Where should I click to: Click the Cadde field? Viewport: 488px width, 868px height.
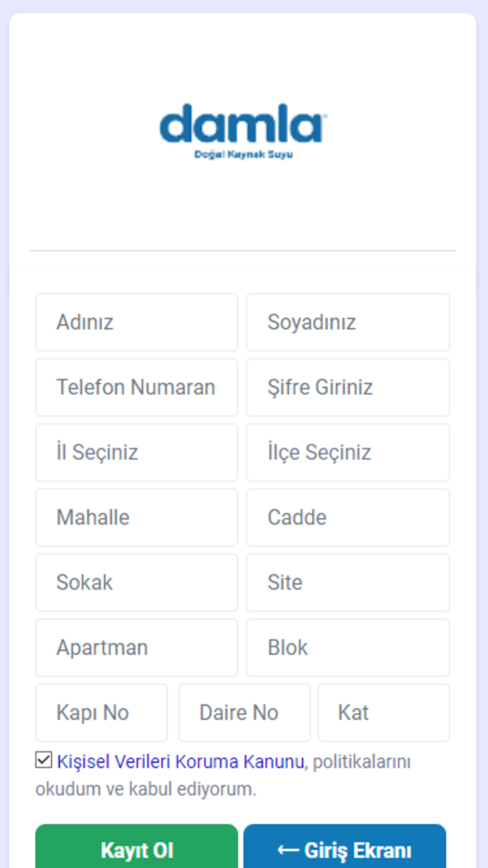coord(347,518)
